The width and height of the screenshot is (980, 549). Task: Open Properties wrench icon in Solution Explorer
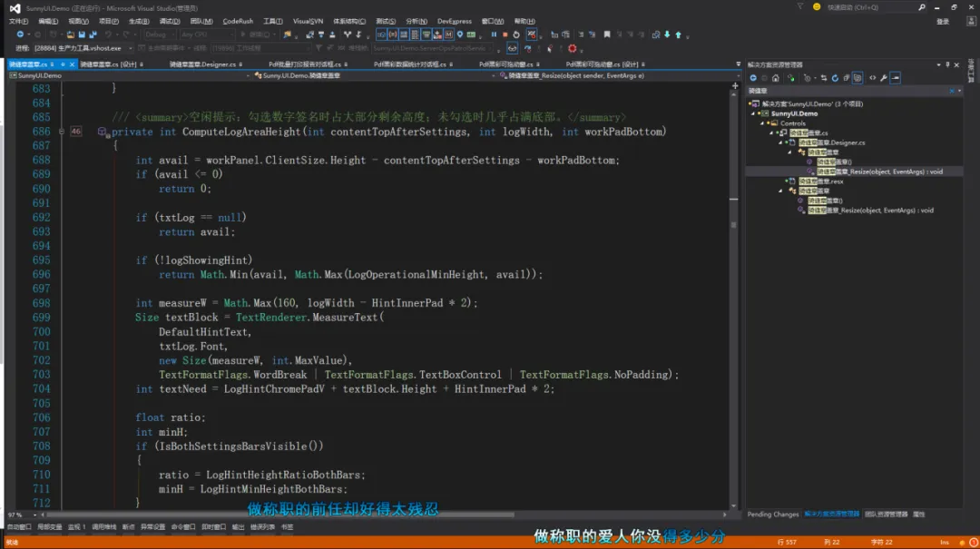884,78
